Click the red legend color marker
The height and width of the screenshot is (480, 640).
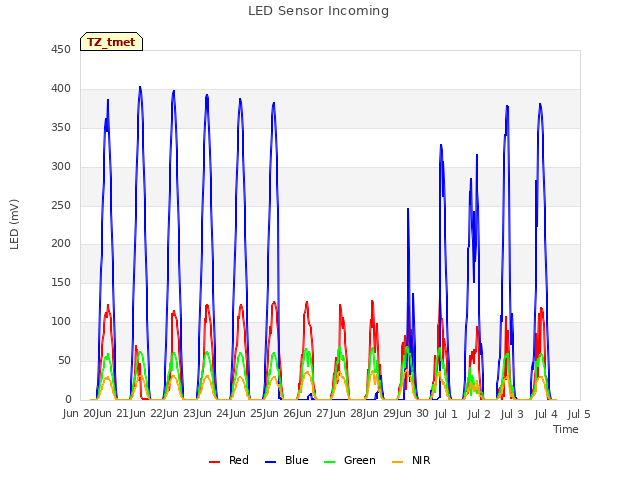[214, 462]
